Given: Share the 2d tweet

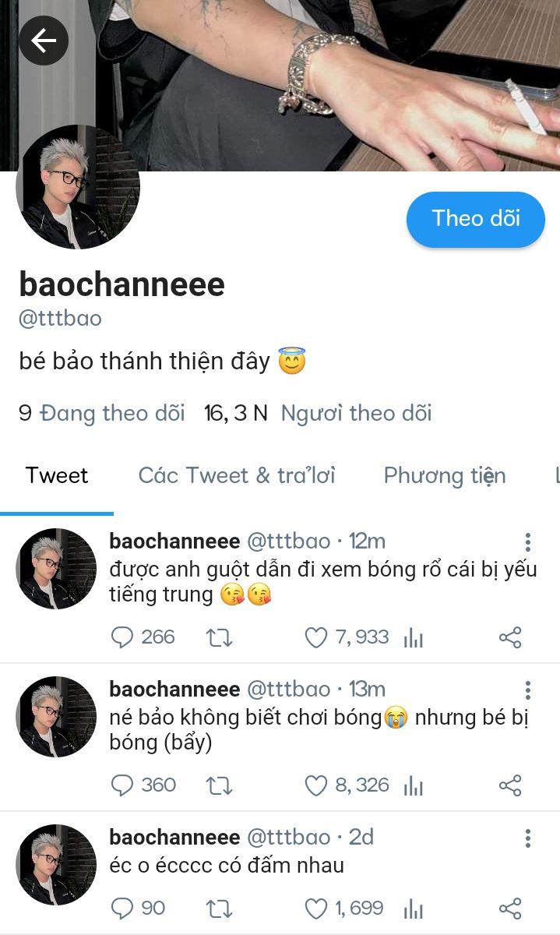Looking at the screenshot, I should [510, 909].
